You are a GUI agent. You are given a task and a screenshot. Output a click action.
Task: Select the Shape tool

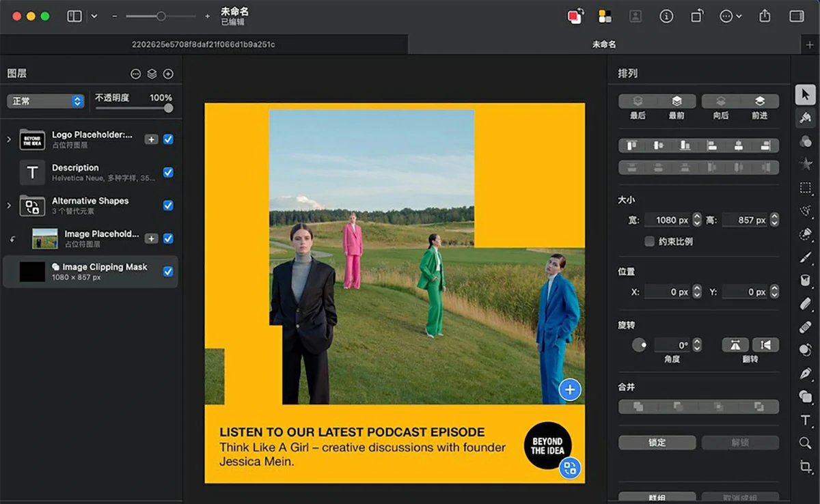coord(806,396)
